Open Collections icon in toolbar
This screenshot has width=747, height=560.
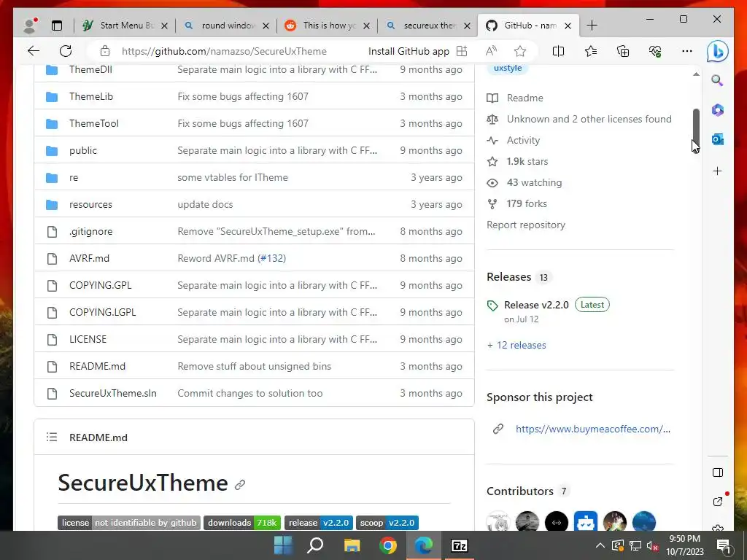623,51
